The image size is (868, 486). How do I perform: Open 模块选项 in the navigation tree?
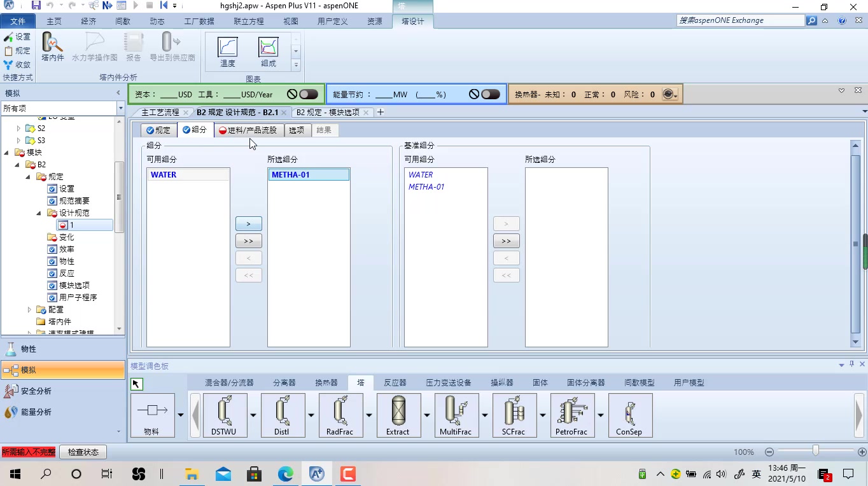point(69,286)
